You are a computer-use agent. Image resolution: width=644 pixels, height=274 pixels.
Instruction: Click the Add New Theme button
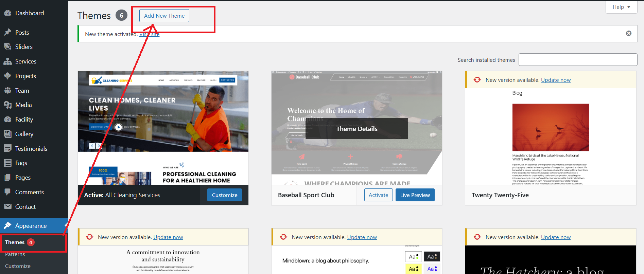pos(164,16)
